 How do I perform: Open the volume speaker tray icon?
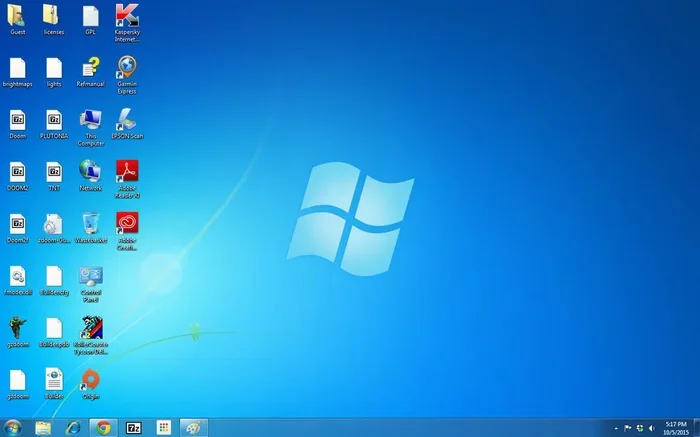coord(652,428)
